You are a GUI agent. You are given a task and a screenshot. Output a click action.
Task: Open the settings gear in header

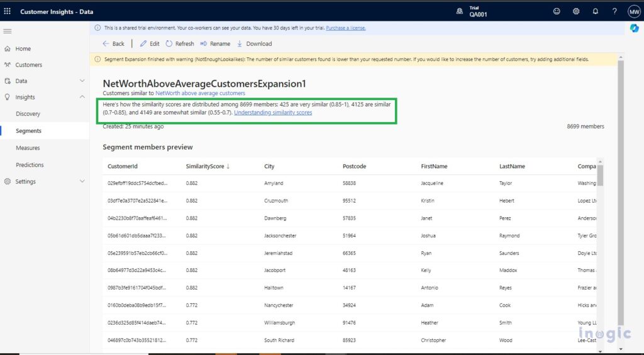576,11
